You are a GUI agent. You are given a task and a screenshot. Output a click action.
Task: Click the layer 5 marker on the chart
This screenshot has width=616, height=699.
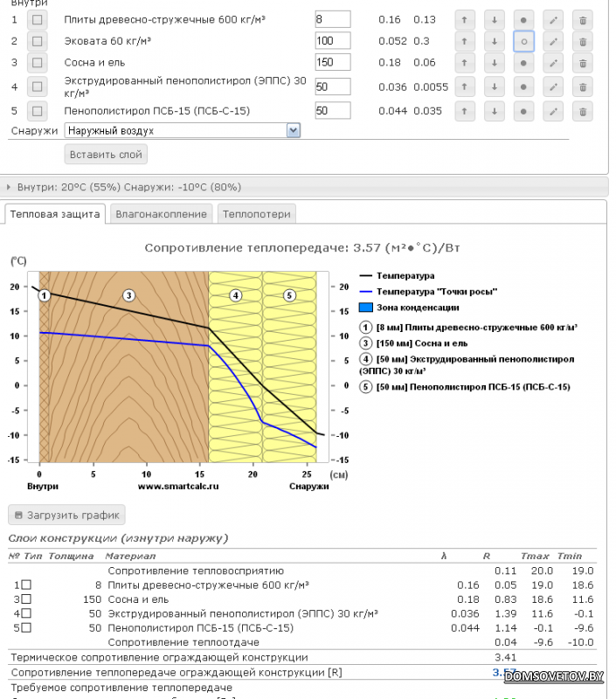click(289, 295)
